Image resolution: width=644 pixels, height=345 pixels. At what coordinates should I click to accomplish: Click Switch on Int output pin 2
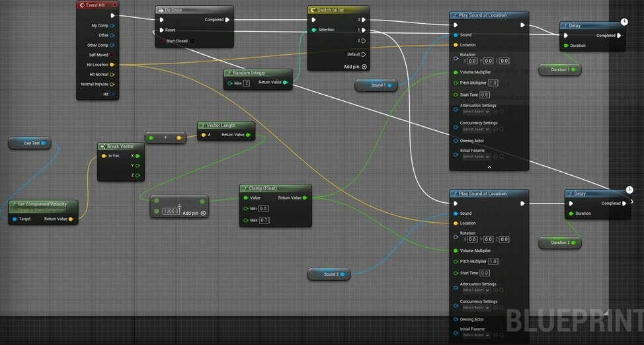click(364, 41)
